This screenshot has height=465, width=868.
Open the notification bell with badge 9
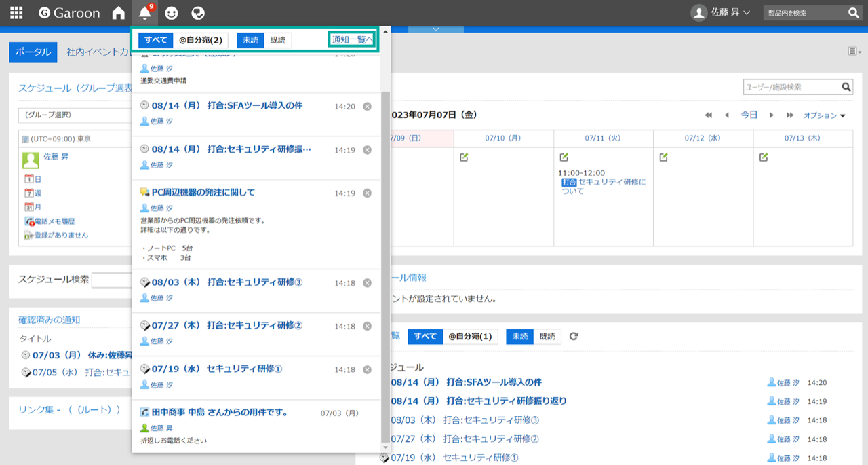coord(144,13)
